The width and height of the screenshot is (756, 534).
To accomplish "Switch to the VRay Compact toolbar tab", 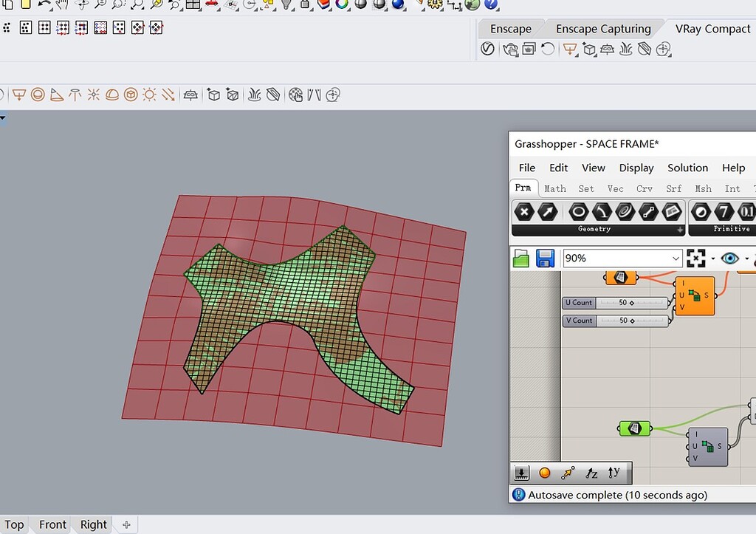I will (x=712, y=29).
